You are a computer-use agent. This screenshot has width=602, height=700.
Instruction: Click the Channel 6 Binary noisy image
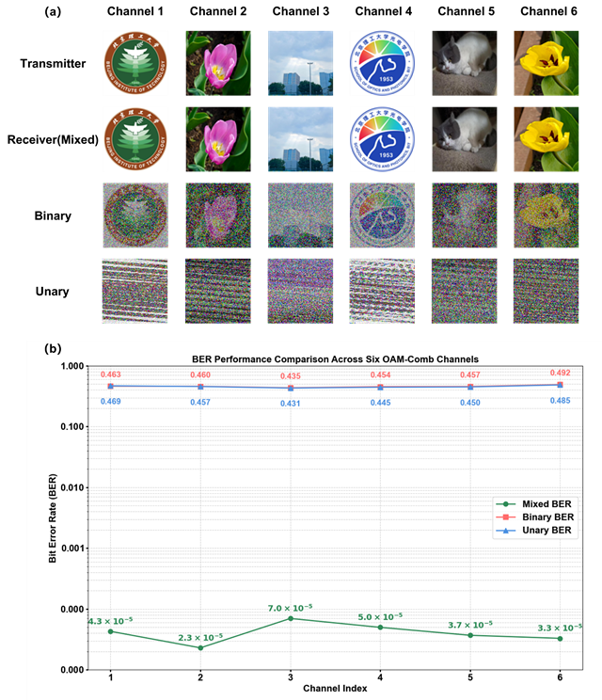[x=547, y=215]
